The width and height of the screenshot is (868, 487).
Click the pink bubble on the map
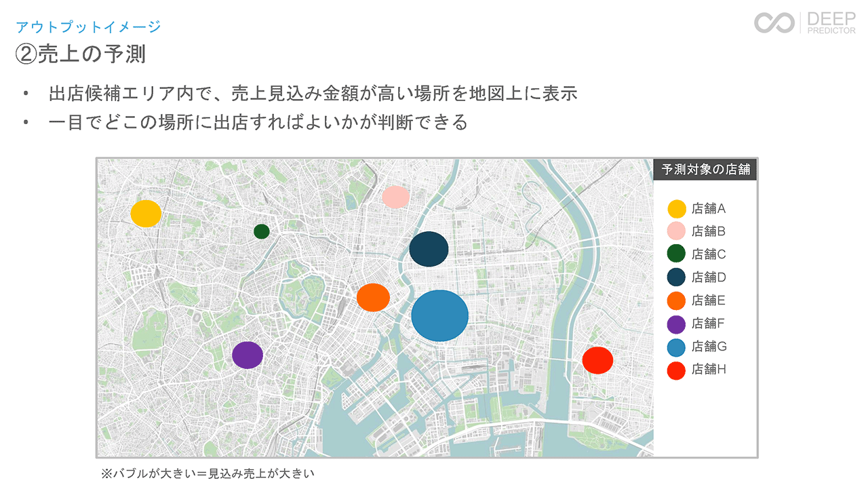pos(395,197)
